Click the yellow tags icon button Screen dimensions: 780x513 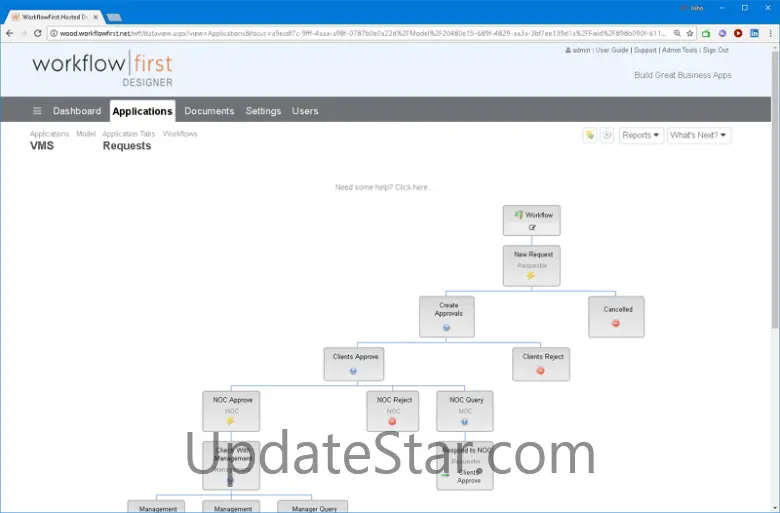pyautogui.click(x=590, y=135)
